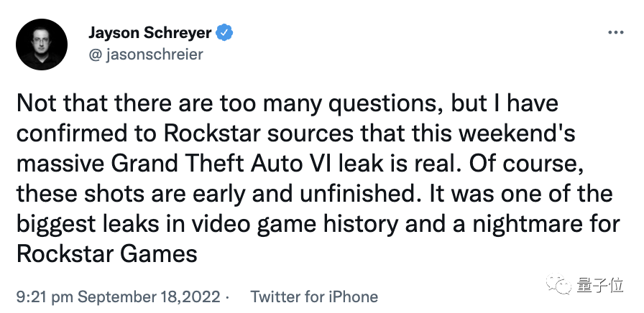Screen dimensions: 644x313
Task: Click "Rockstar Games" at the tweet's end
Action: click(x=106, y=253)
